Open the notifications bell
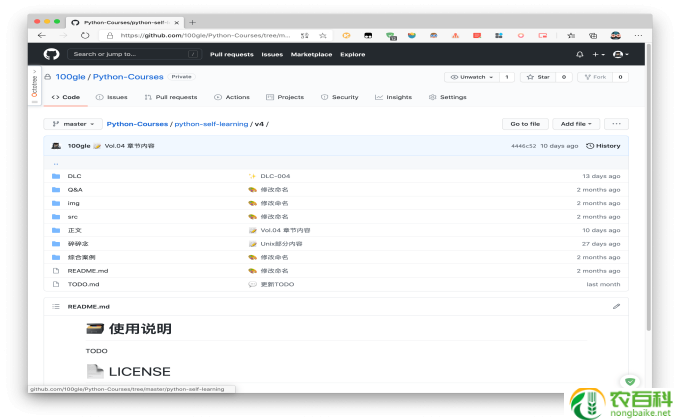This screenshot has height=420, width=680. [x=580, y=54]
